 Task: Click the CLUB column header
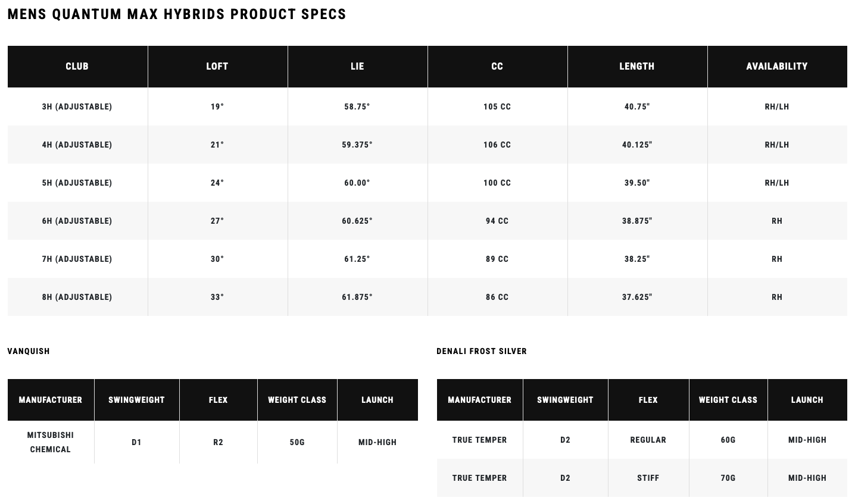click(77, 67)
